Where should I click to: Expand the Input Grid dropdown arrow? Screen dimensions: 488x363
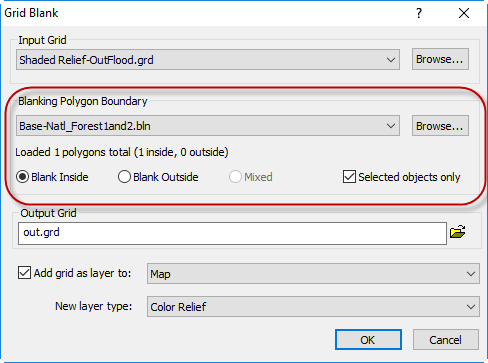tap(391, 60)
